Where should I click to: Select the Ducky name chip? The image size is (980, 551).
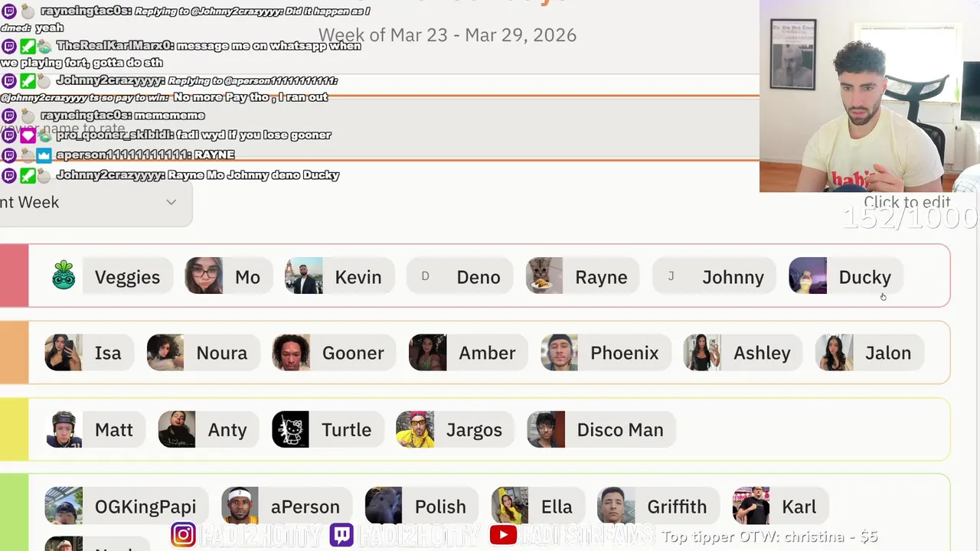846,276
